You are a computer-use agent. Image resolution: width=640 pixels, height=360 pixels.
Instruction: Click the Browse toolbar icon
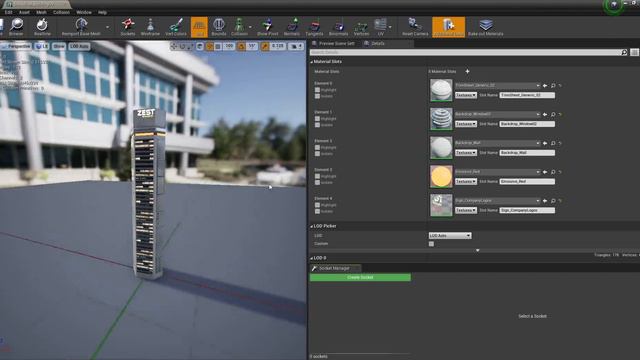pos(16,27)
